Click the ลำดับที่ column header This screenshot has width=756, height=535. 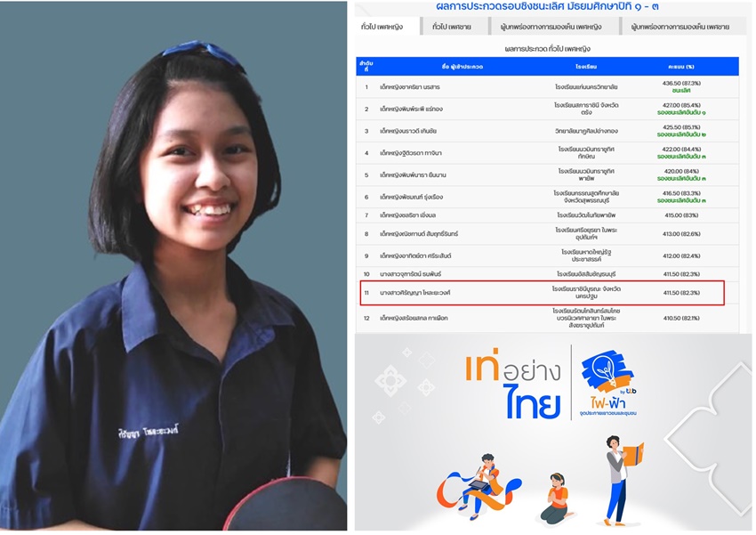(366, 67)
